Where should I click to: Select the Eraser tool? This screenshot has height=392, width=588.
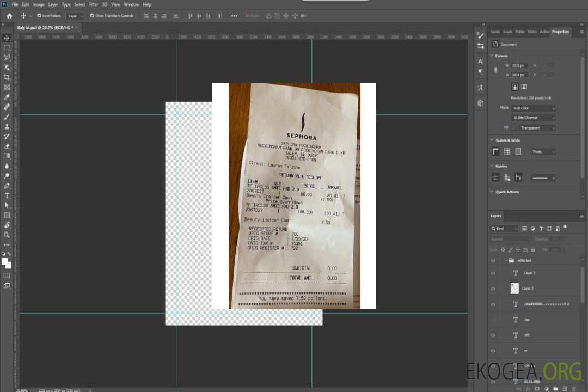tap(7, 146)
